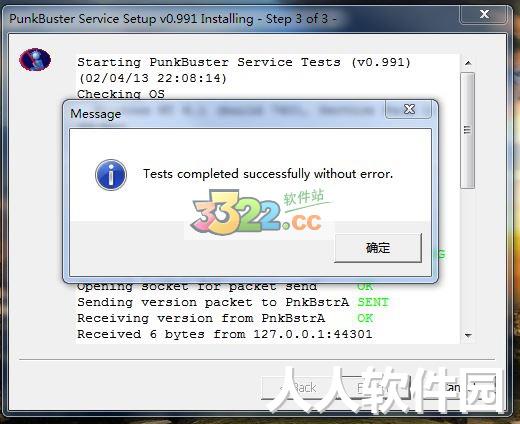Click the log scrollbar down arrow
Screen dimensions: 520x424
point(468,335)
